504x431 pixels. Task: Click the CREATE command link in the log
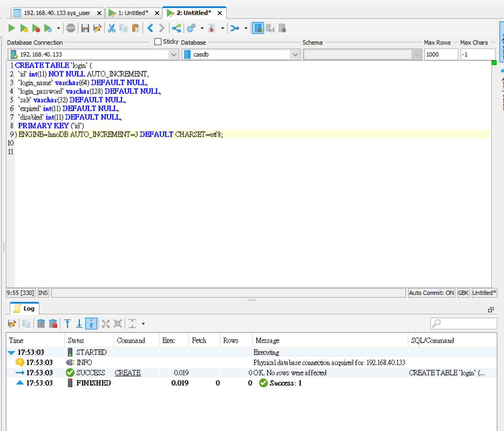127,373
